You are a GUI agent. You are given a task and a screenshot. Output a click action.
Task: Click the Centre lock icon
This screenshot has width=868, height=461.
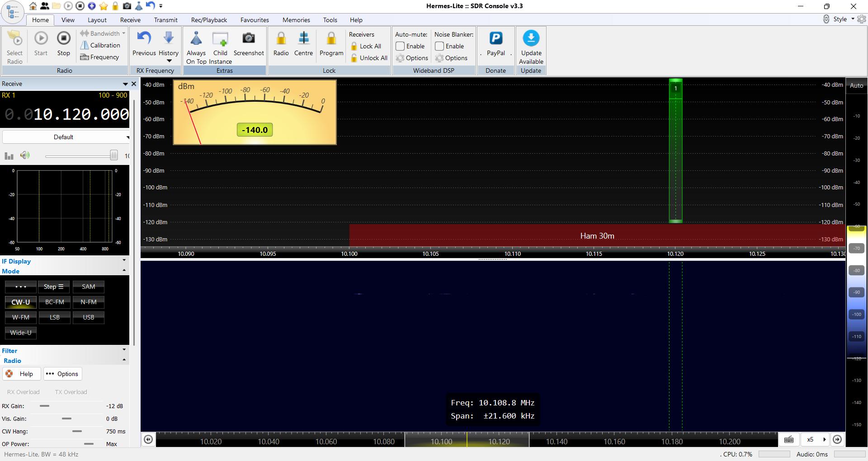pyautogui.click(x=303, y=39)
